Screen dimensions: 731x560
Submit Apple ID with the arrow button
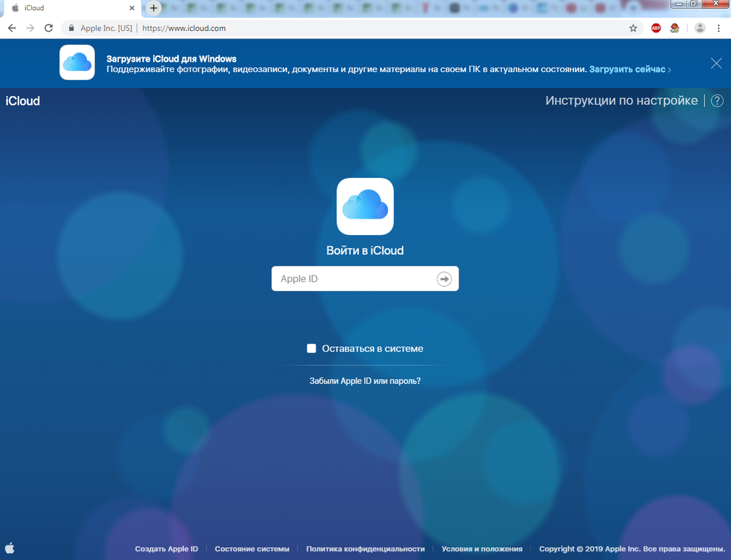[444, 279]
